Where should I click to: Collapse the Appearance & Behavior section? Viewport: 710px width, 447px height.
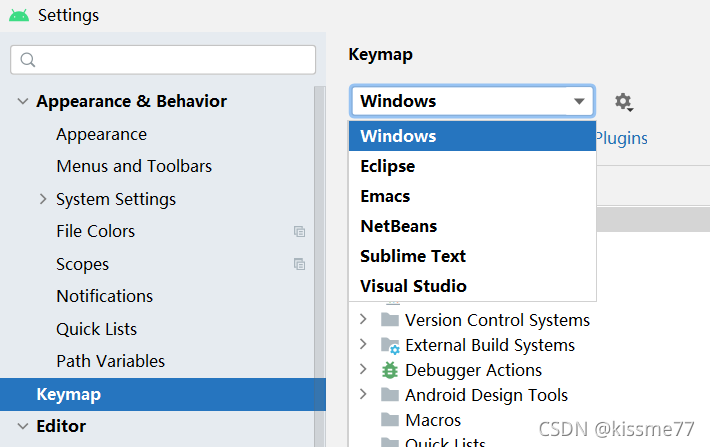(x=23, y=101)
